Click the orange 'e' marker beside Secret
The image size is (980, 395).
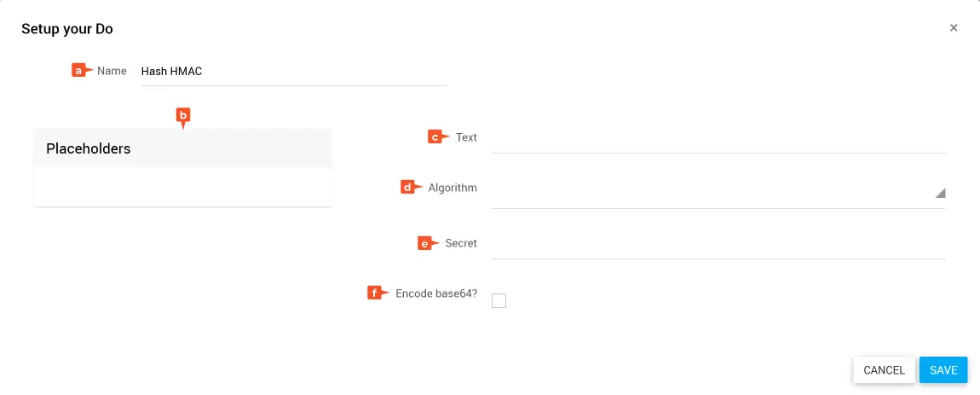[x=426, y=243]
